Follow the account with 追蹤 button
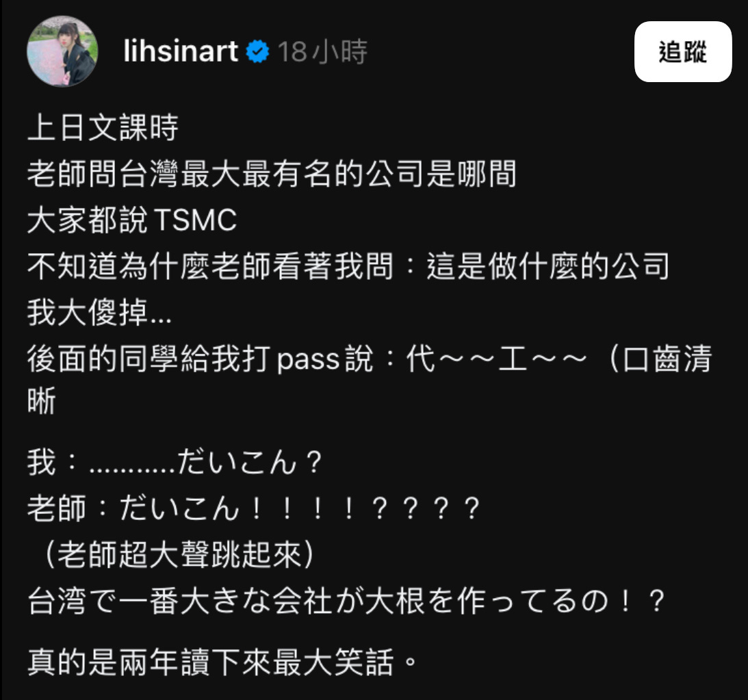Viewport: 748px width, 700px height. (x=683, y=51)
